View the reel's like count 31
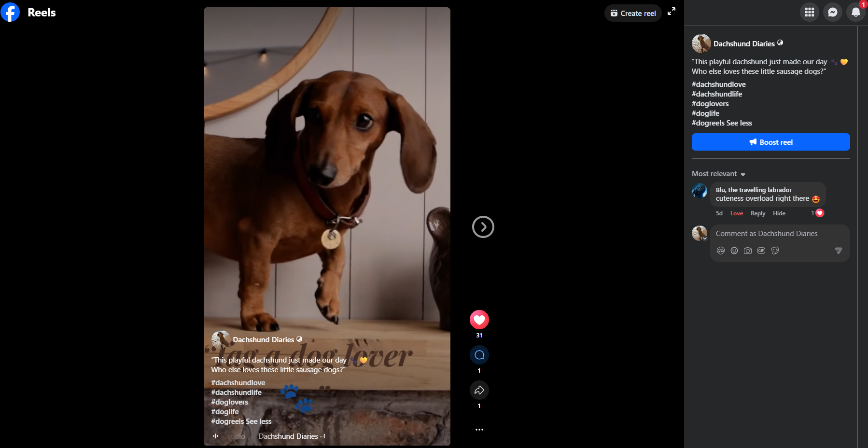The image size is (868, 448). point(479,336)
